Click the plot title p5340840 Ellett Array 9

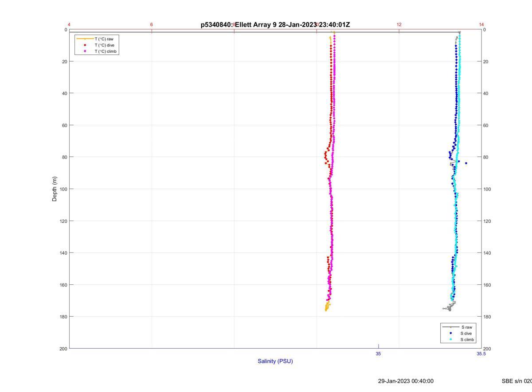click(x=275, y=25)
